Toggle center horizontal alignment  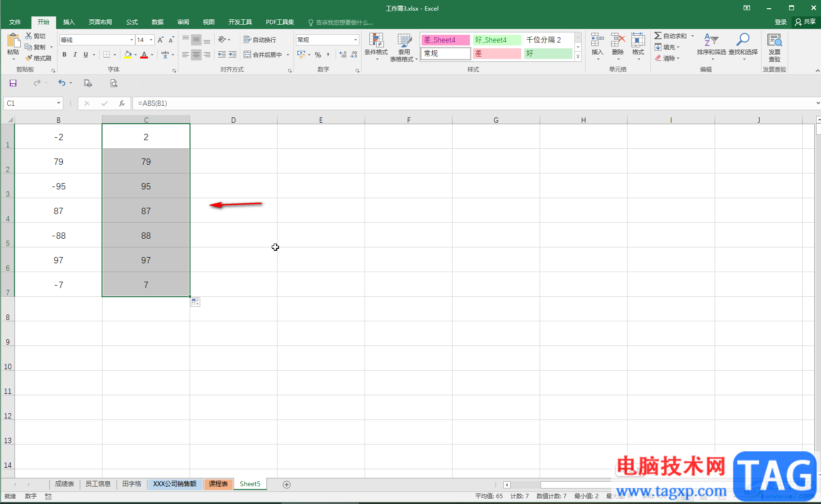(x=196, y=55)
